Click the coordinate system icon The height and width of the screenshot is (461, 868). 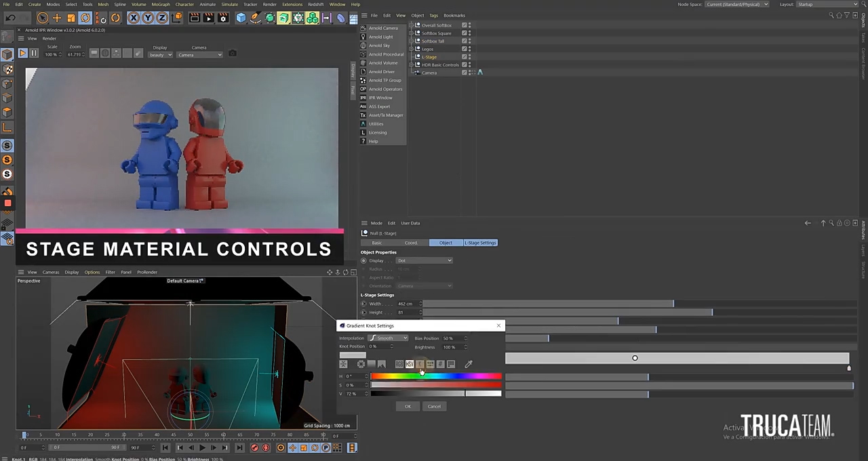click(x=177, y=18)
